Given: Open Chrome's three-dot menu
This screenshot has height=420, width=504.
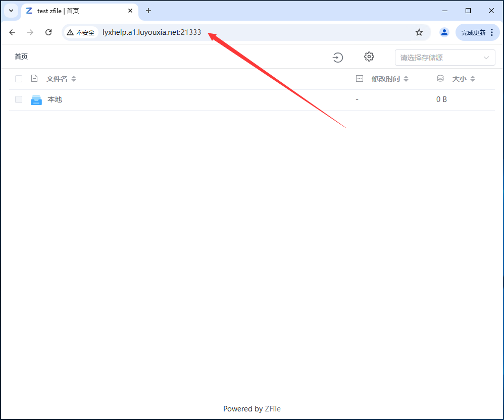Looking at the screenshot, I should point(491,32).
